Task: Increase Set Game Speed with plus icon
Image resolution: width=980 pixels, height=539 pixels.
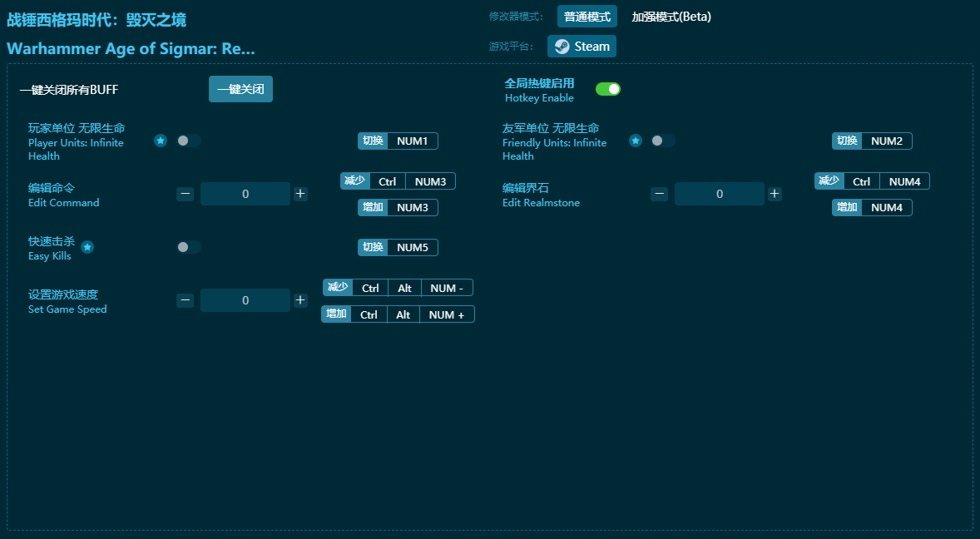Action: coord(300,300)
